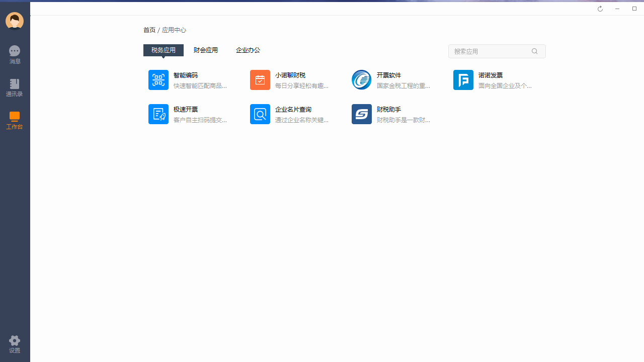The width and height of the screenshot is (644, 362).
Task: Reselect the 税务应用 tab
Action: [x=163, y=50]
